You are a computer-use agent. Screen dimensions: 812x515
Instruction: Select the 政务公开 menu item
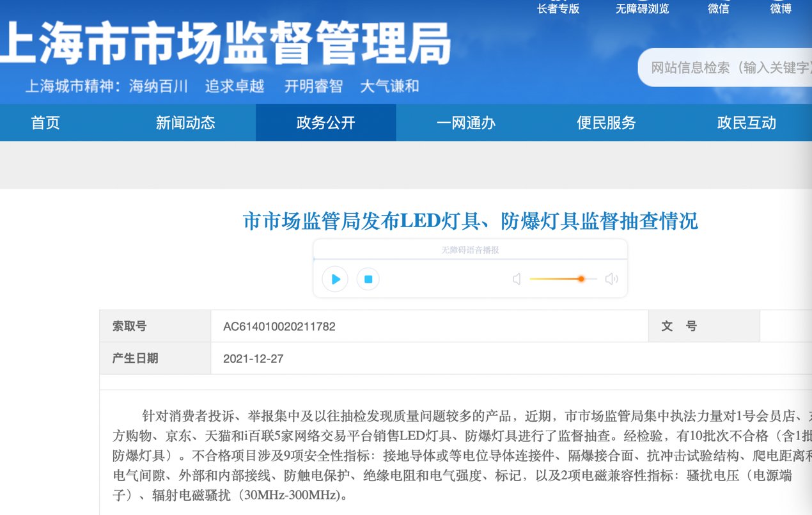(x=325, y=123)
